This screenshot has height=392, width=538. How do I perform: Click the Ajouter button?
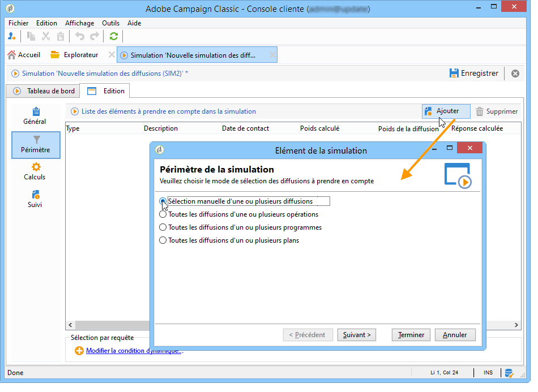(x=446, y=111)
